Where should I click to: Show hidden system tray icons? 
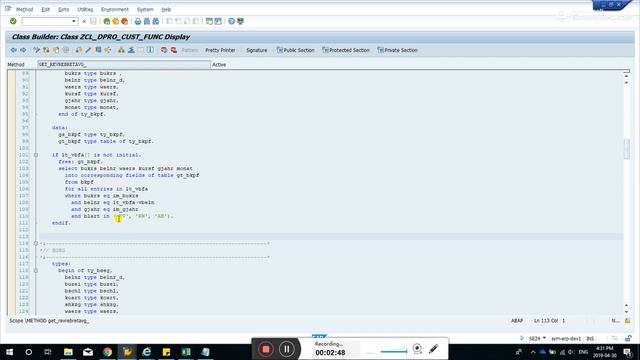coord(533,352)
